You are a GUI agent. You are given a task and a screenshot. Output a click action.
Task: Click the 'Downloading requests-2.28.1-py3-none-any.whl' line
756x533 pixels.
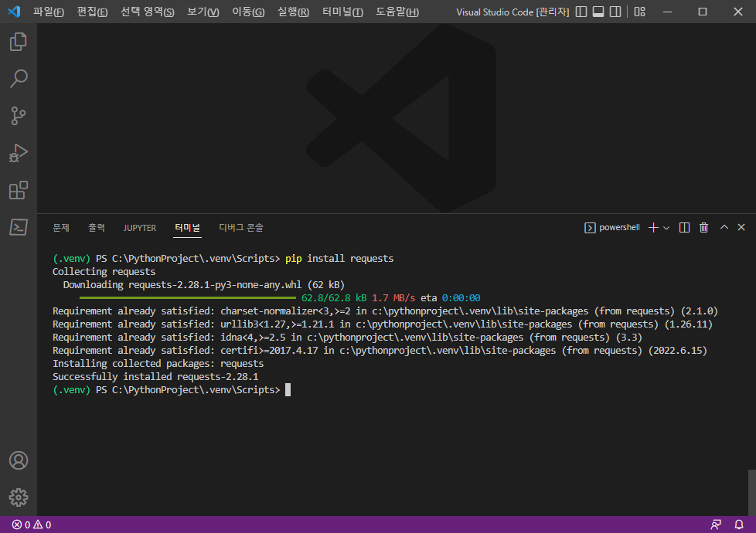[x=203, y=285]
